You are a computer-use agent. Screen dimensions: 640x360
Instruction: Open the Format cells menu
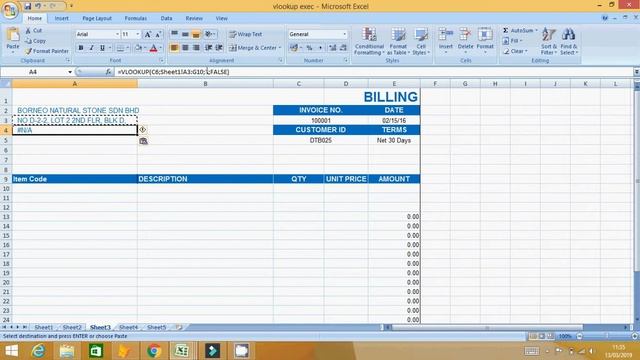tap(485, 40)
